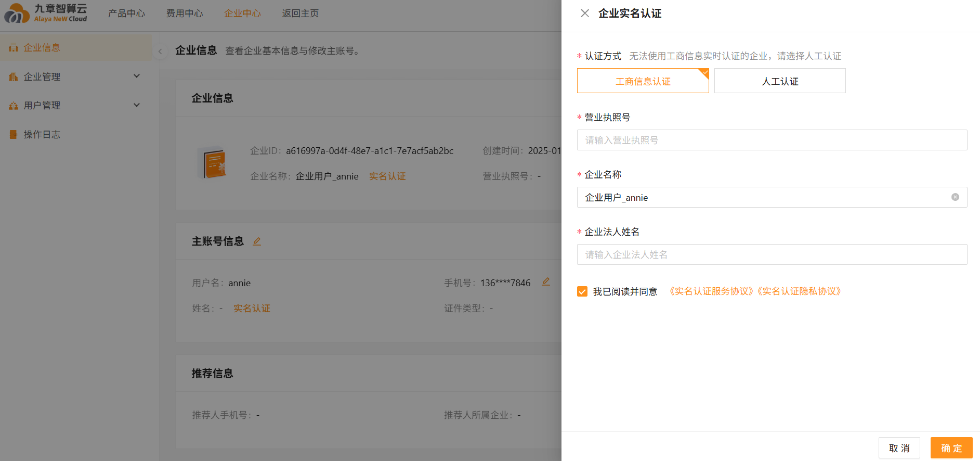The height and width of the screenshot is (461, 980).
Task: Click the edit pencil next to 手机号
Action: [x=545, y=282]
